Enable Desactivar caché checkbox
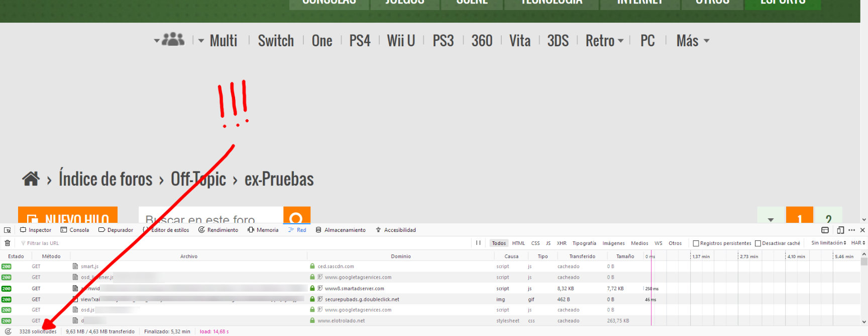 [758, 243]
